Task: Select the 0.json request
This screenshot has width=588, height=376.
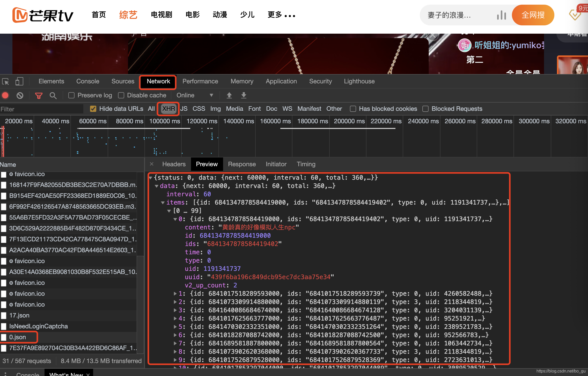Action: point(18,337)
